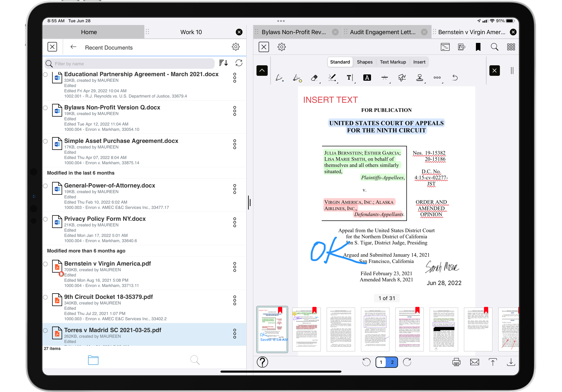The height and width of the screenshot is (392, 562).
Task: Change the document sort order
Action: click(223, 63)
